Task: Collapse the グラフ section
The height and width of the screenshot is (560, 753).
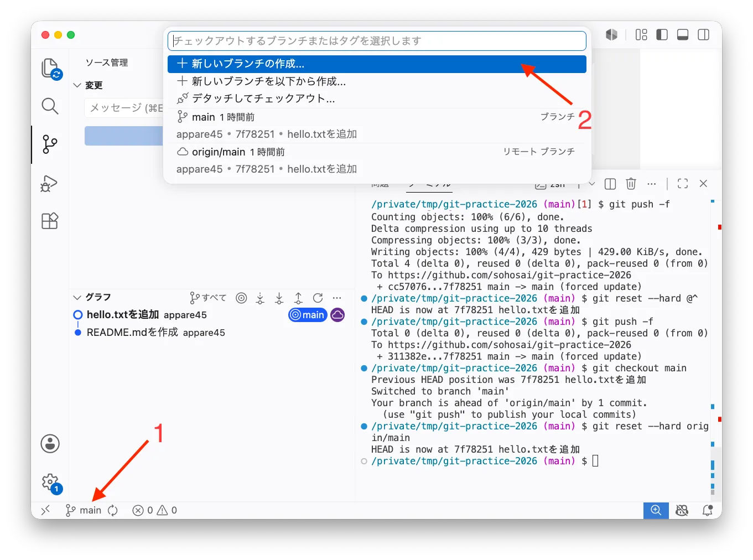Action: click(77, 297)
